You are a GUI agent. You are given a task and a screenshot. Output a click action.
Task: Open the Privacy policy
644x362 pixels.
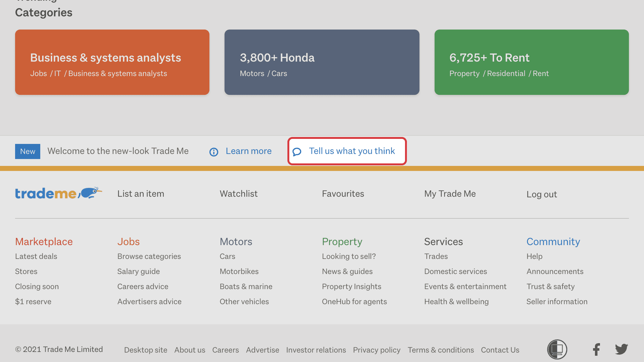(377, 350)
